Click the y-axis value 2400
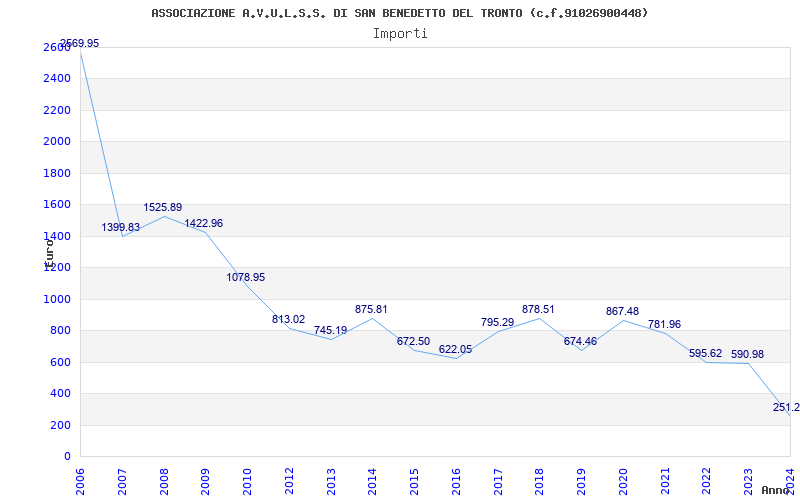This screenshot has height=500, width=800. [x=57, y=79]
